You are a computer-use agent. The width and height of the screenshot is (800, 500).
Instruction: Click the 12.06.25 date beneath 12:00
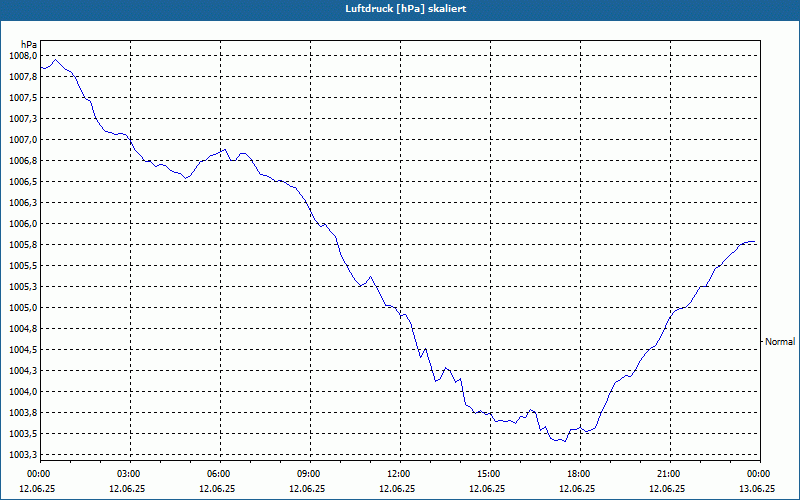click(397, 488)
